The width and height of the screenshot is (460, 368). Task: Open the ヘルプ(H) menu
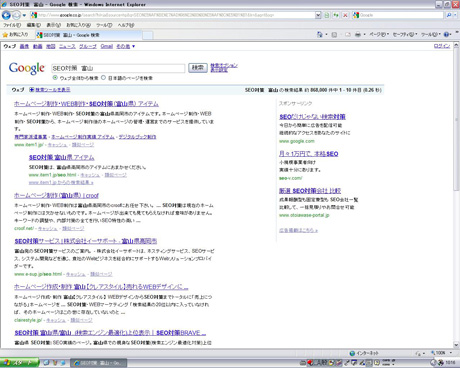[126, 25]
